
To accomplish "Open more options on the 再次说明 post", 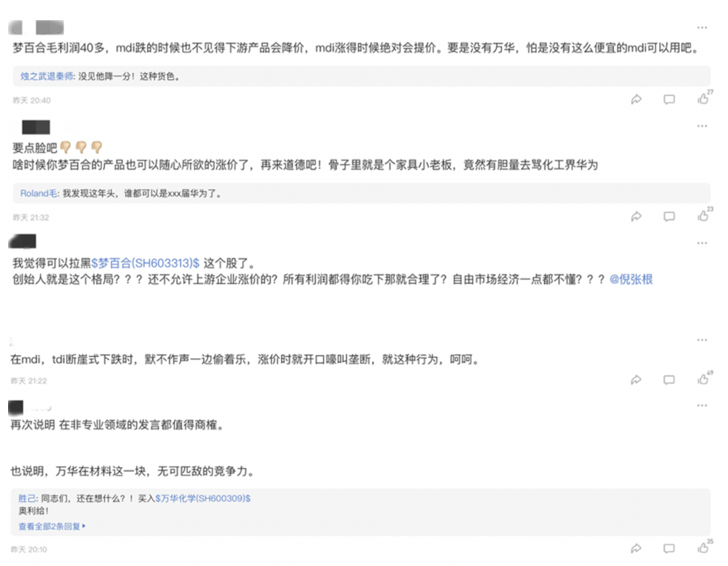I will 702,405.
